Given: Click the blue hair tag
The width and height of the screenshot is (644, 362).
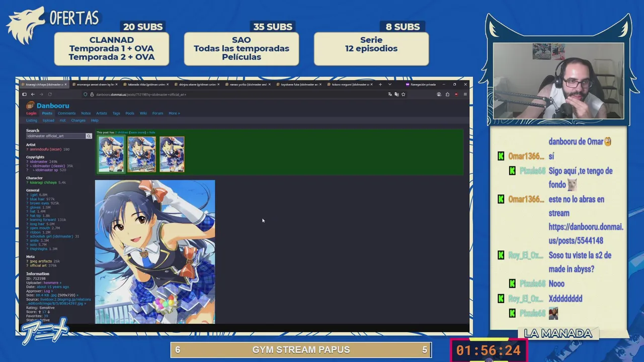Looking at the screenshot, I should coord(37,199).
